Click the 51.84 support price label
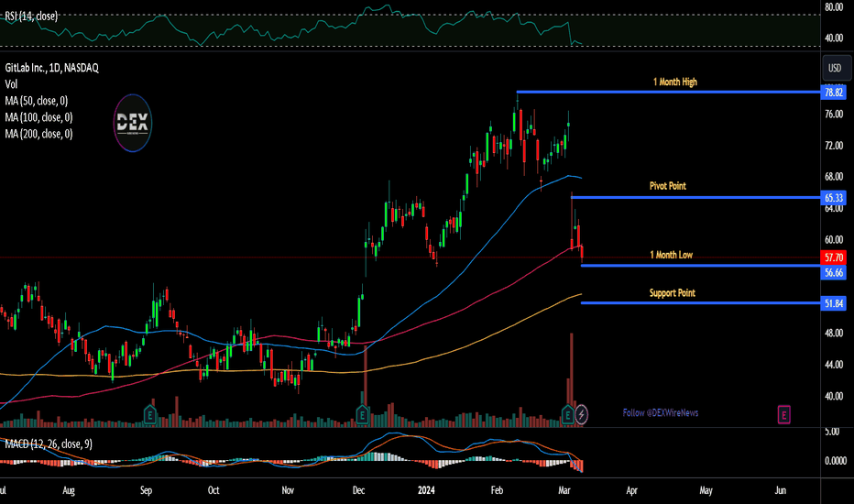This screenshot has height=504, width=854. point(833,303)
